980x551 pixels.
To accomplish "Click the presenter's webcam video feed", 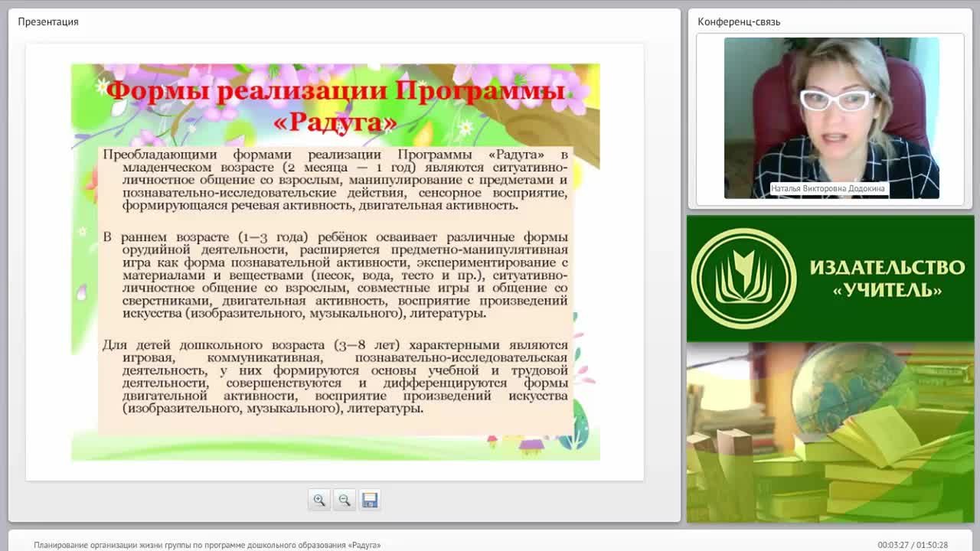I will pyautogui.click(x=831, y=118).
